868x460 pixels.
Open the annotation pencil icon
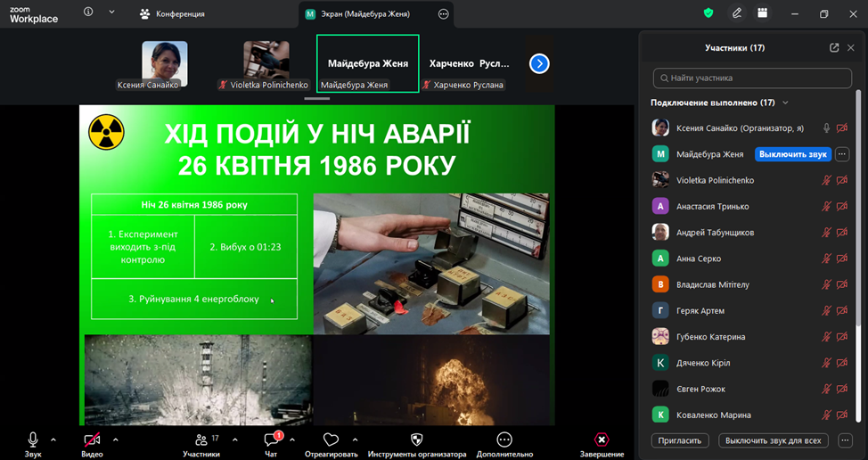coord(736,13)
